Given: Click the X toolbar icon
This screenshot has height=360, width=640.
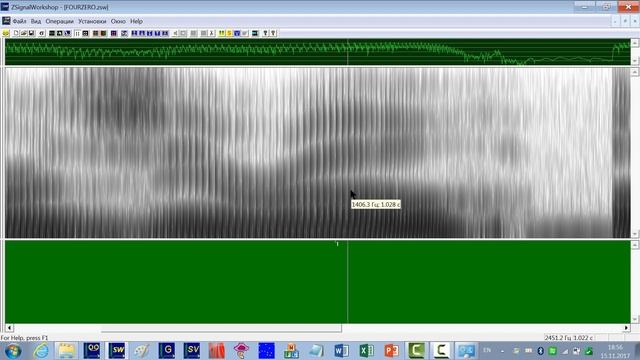Looking at the screenshot, I should [211, 33].
